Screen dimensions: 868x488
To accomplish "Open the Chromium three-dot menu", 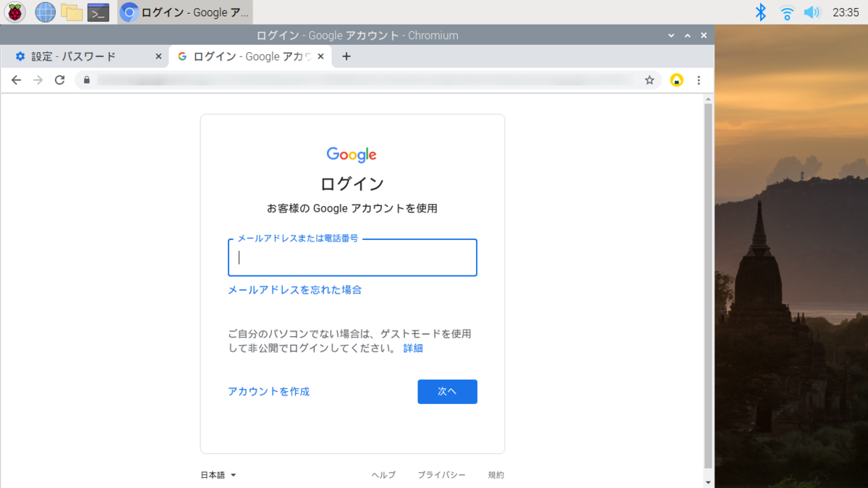I will tap(699, 80).
